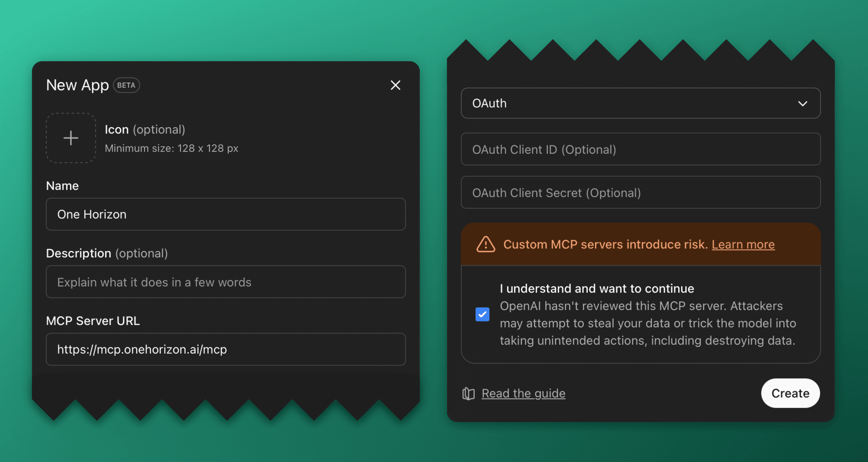Click the I understand and want to continue label
The width and height of the screenshot is (868, 462).
coord(597,288)
